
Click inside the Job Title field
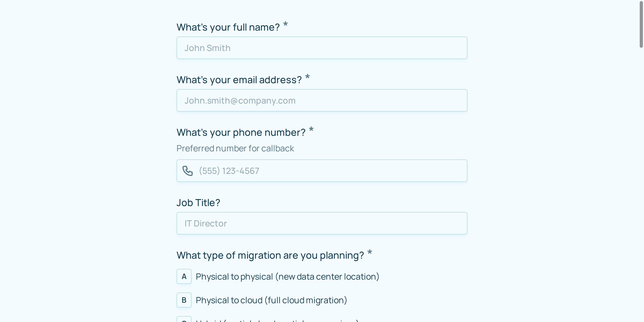click(322, 223)
